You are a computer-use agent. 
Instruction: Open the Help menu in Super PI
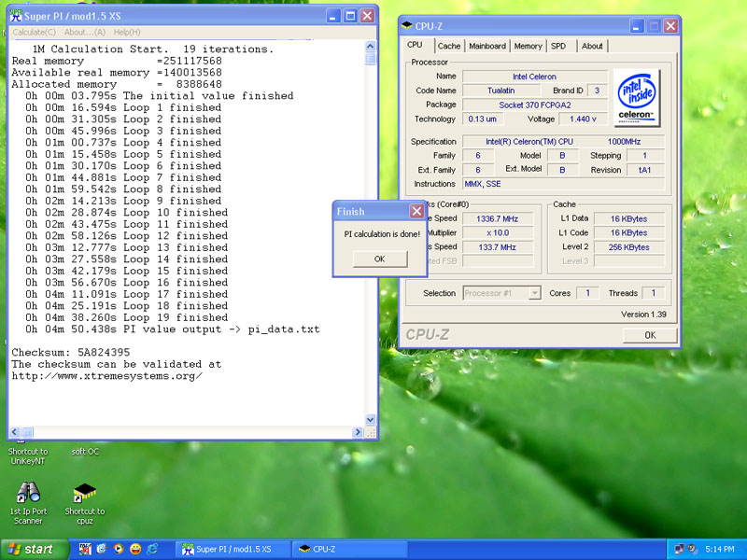point(127,32)
